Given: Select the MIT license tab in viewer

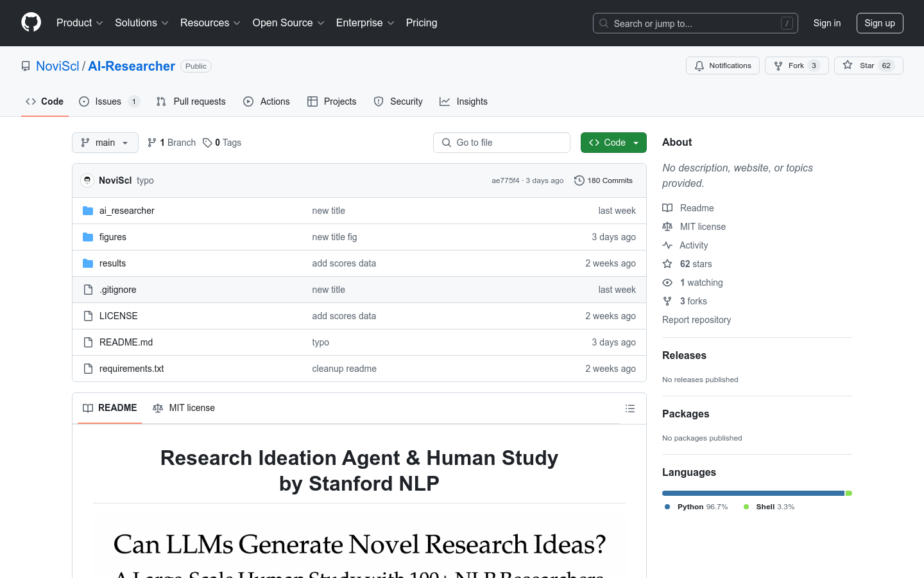Looking at the screenshot, I should (x=184, y=408).
